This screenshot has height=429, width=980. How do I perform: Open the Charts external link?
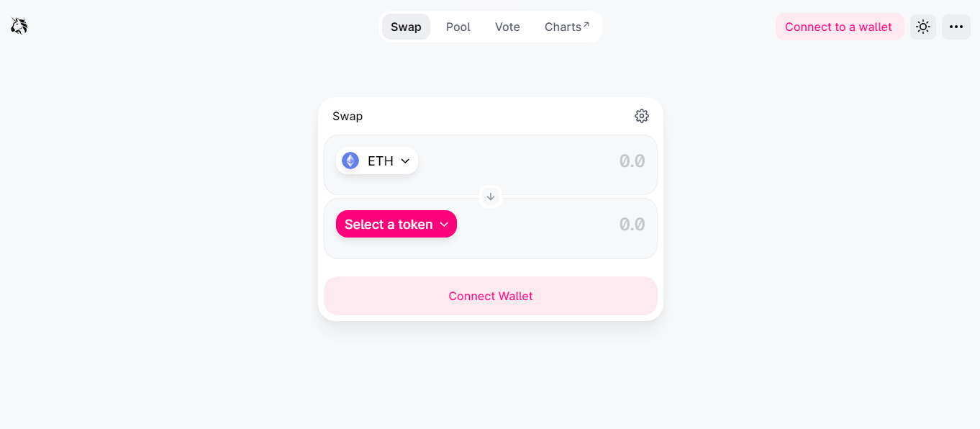[x=567, y=27]
